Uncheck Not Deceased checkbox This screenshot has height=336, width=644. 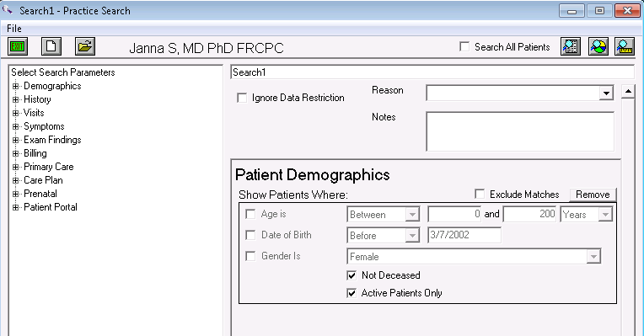click(x=352, y=275)
